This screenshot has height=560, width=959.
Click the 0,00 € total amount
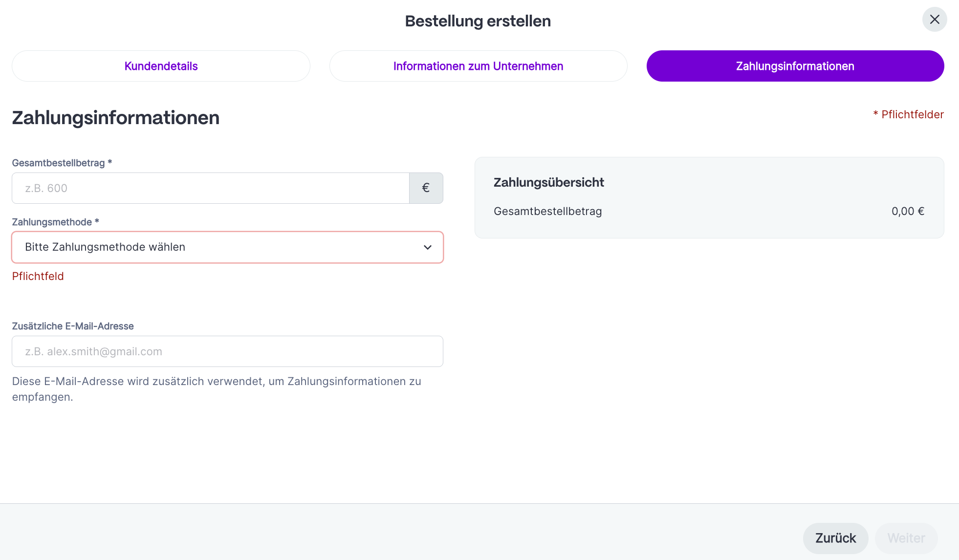908,211
